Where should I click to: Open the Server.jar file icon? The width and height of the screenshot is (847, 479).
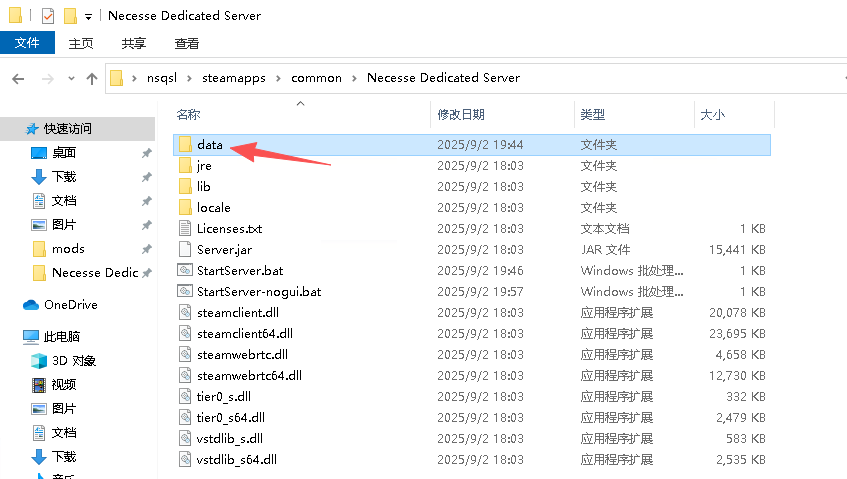[x=185, y=249]
